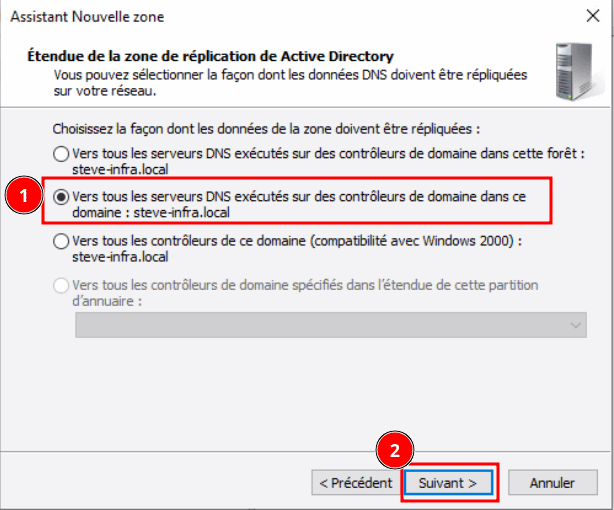The width and height of the screenshot is (614, 510).
Task: Click the steve-infra.local text under forest option
Action: 121,169
